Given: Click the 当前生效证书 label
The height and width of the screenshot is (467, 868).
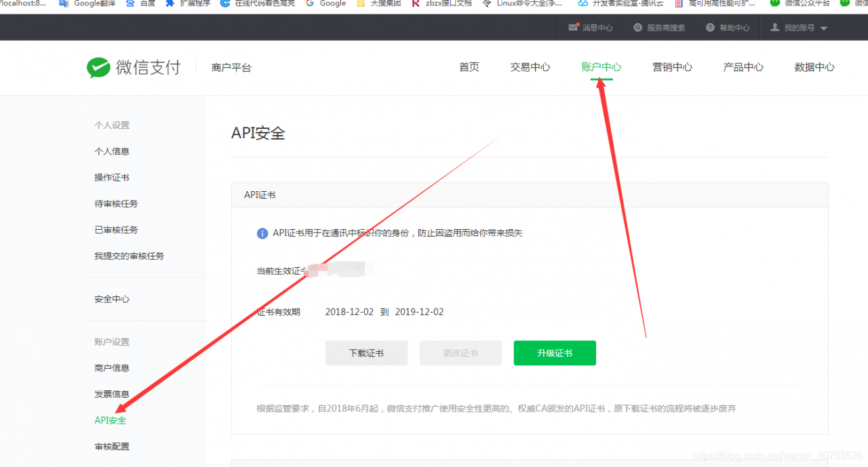Looking at the screenshot, I should [283, 271].
